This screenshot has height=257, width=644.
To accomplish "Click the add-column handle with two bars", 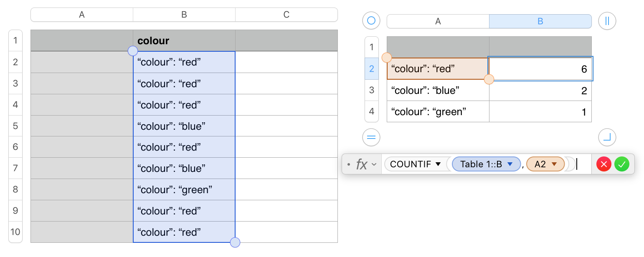I will [x=607, y=20].
